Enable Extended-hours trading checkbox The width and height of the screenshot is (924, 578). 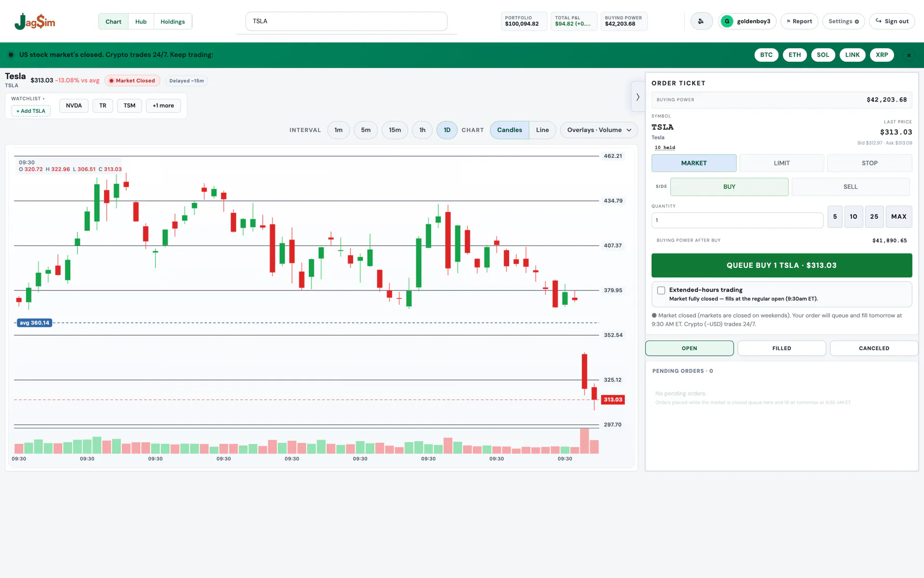[661, 290]
